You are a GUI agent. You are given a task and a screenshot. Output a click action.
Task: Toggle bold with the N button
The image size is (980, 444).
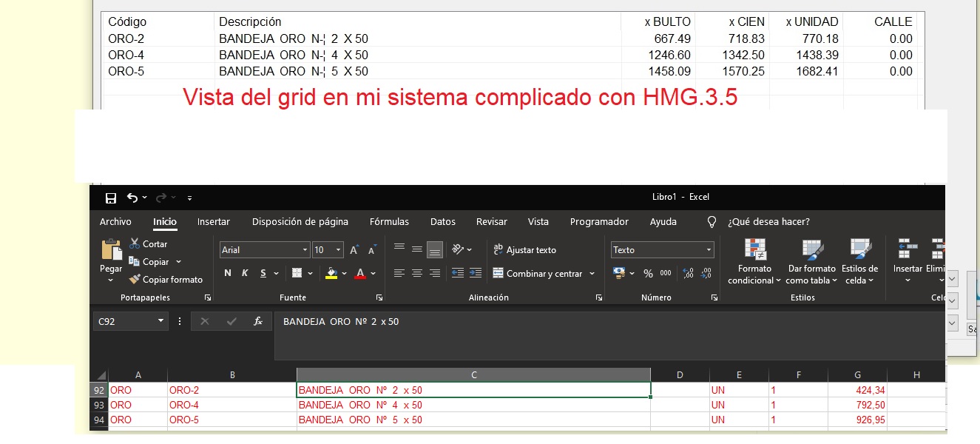tap(228, 273)
